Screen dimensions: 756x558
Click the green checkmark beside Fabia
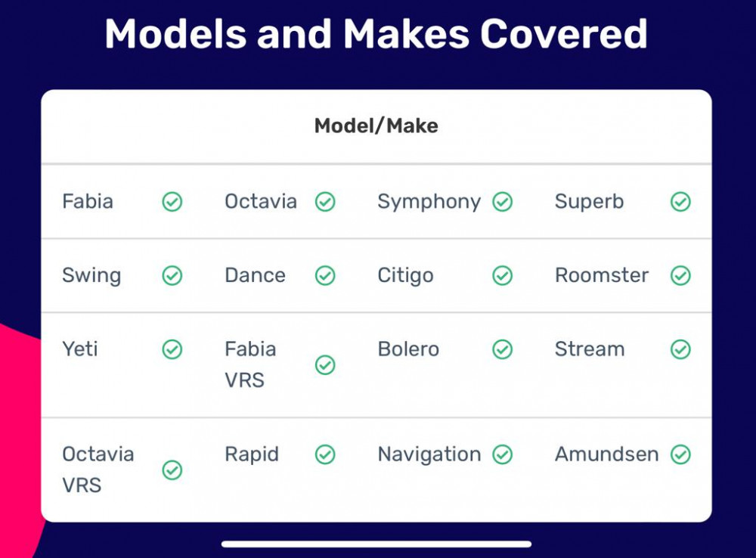click(x=172, y=202)
